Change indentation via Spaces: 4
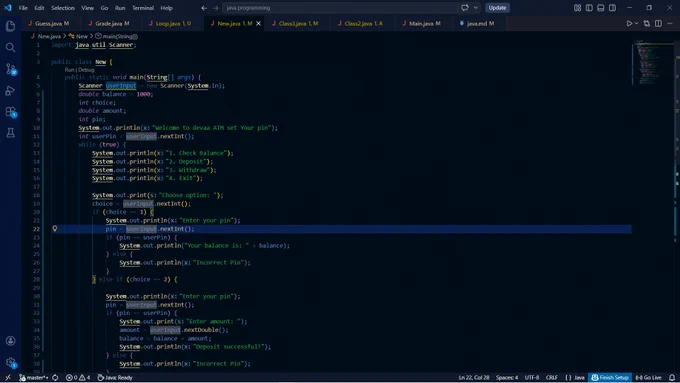The width and height of the screenshot is (680, 383). click(x=507, y=378)
